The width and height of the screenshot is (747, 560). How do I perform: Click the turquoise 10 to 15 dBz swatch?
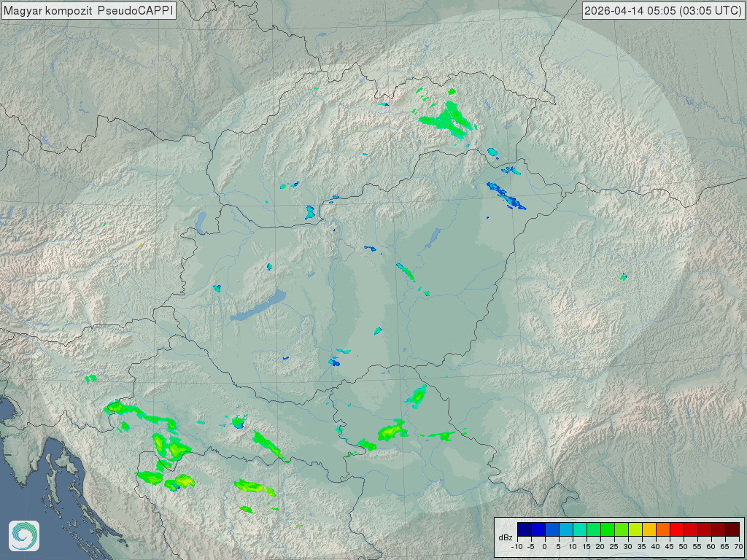tap(579, 529)
